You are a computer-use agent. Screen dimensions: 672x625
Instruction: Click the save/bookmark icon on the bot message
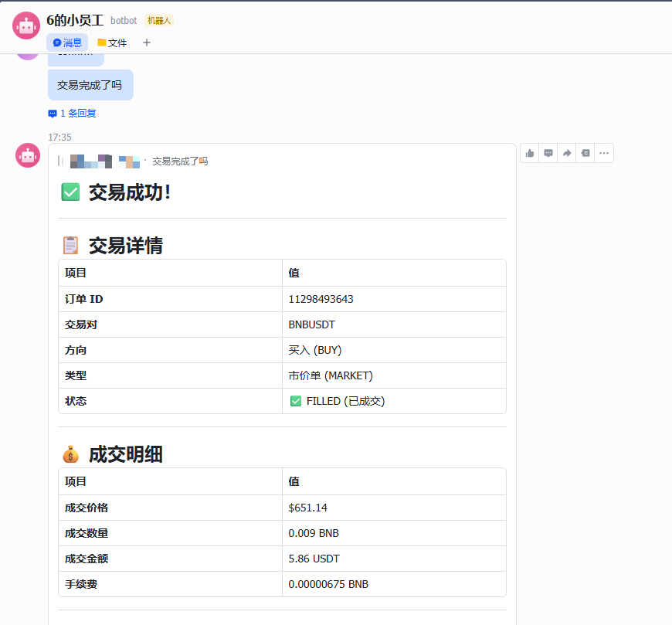(x=585, y=153)
